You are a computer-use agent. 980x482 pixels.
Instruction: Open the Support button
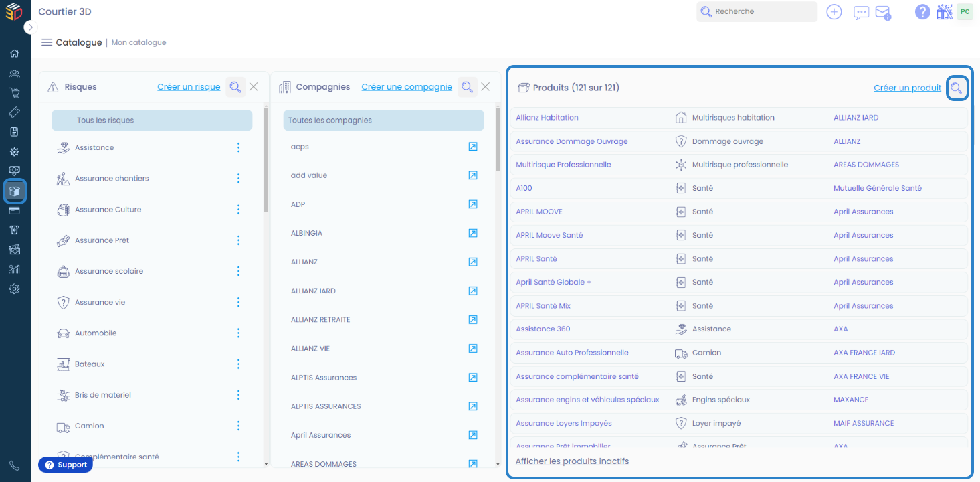[x=66, y=465]
